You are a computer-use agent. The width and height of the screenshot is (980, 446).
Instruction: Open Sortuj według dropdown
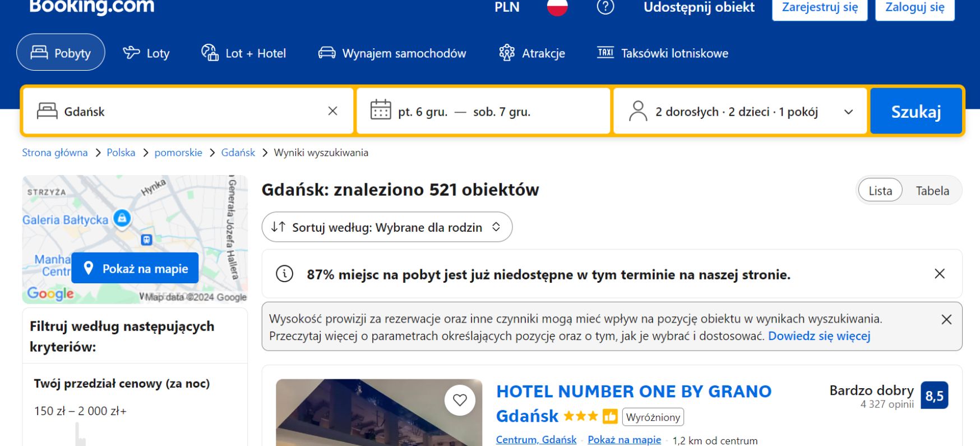pos(387,227)
